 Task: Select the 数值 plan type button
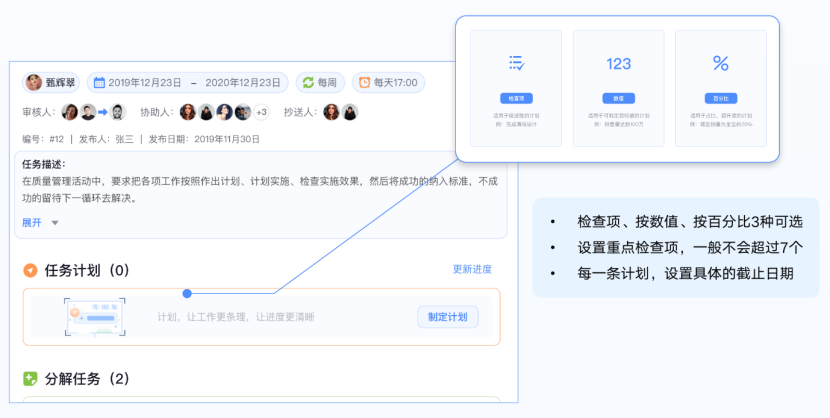point(619,99)
